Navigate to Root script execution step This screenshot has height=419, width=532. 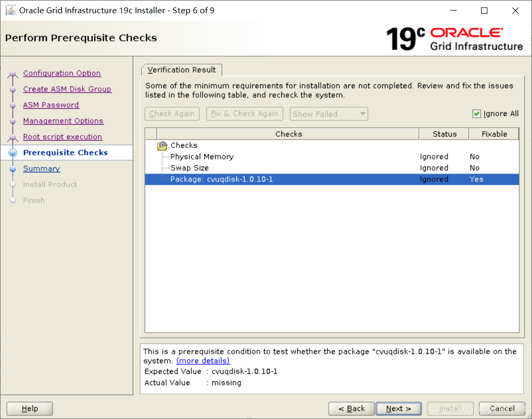tap(63, 137)
